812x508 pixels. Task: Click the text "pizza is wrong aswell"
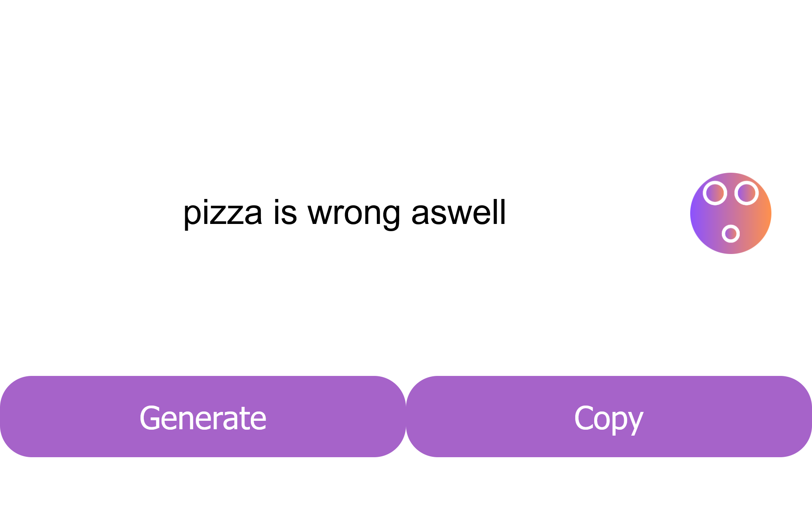point(344,213)
